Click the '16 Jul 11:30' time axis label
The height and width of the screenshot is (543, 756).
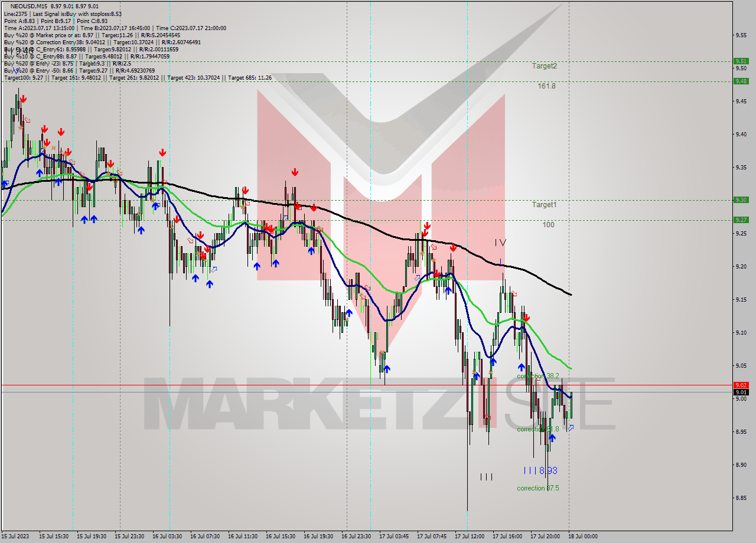point(243,537)
